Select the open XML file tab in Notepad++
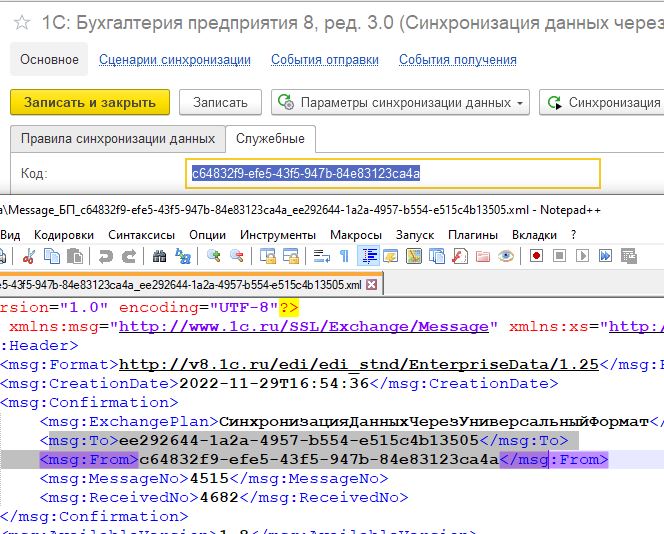 tap(181, 285)
